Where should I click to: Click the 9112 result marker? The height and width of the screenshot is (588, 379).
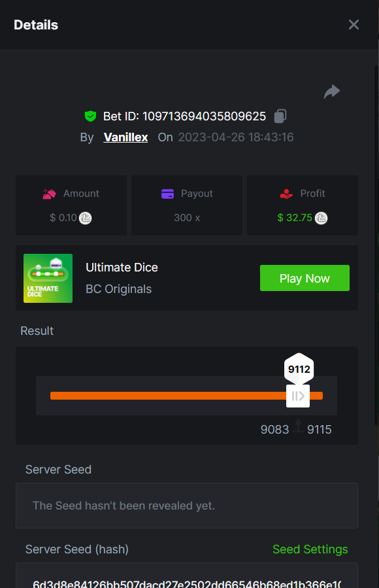coord(299,369)
